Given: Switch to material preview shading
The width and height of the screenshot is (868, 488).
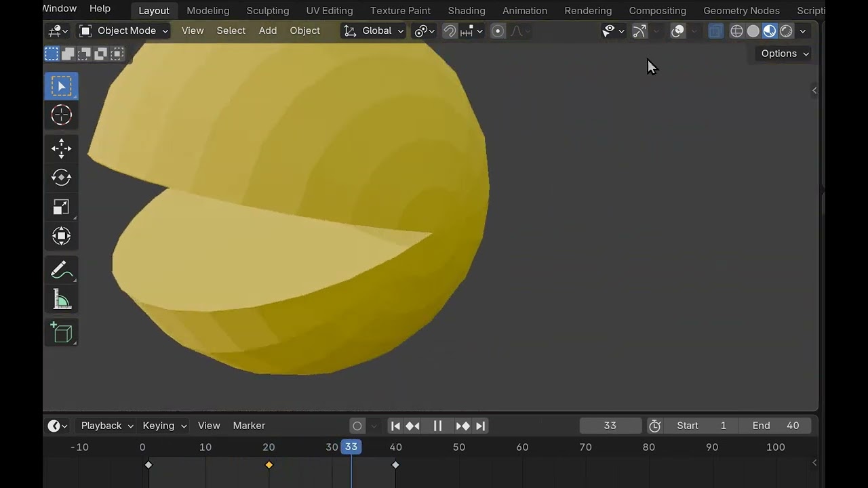Looking at the screenshot, I should click(770, 30).
